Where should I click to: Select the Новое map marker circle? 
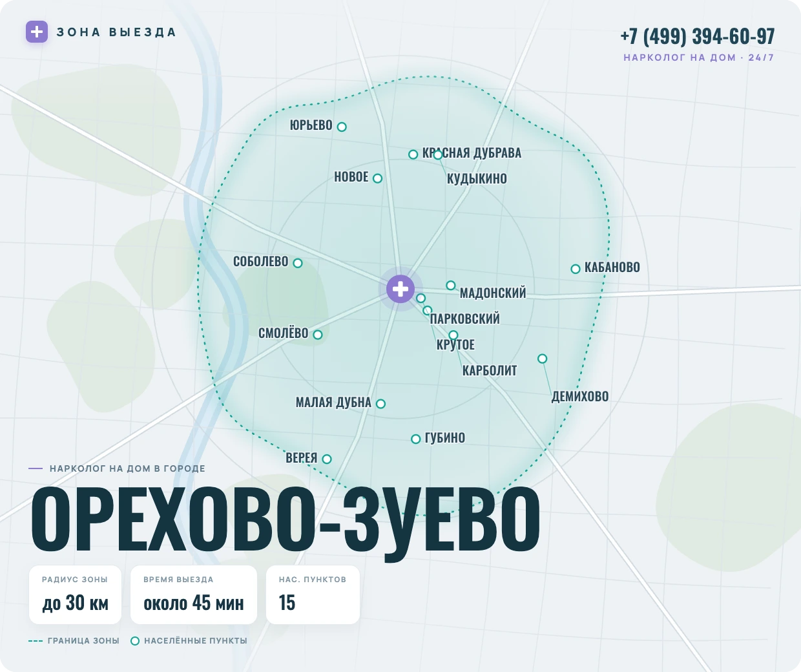[377, 178]
